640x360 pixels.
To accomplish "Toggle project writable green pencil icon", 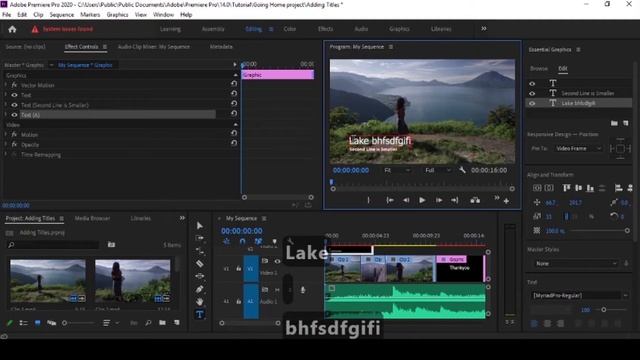I will (x=9, y=322).
